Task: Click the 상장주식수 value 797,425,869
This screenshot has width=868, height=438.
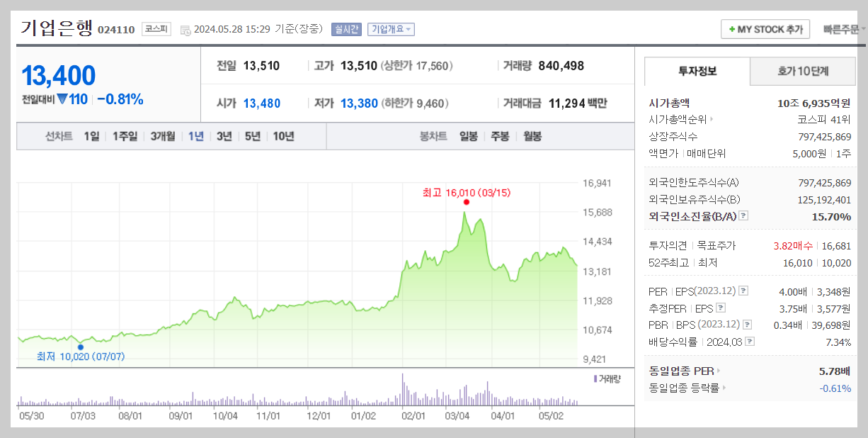Action: click(824, 136)
